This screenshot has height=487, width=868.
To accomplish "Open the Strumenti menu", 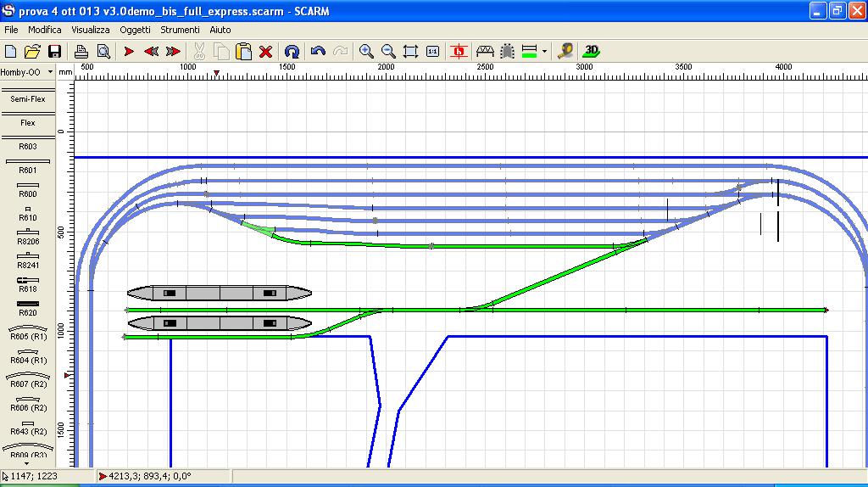I will [x=180, y=30].
